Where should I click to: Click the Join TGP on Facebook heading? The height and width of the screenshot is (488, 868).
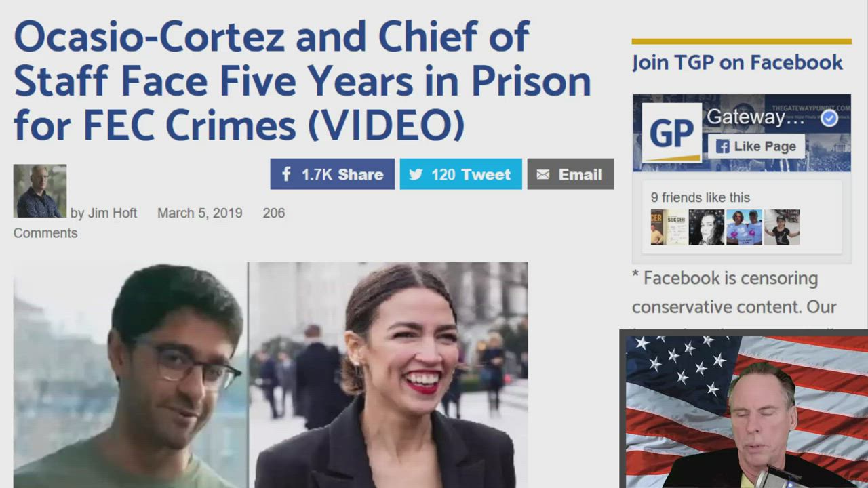(737, 62)
